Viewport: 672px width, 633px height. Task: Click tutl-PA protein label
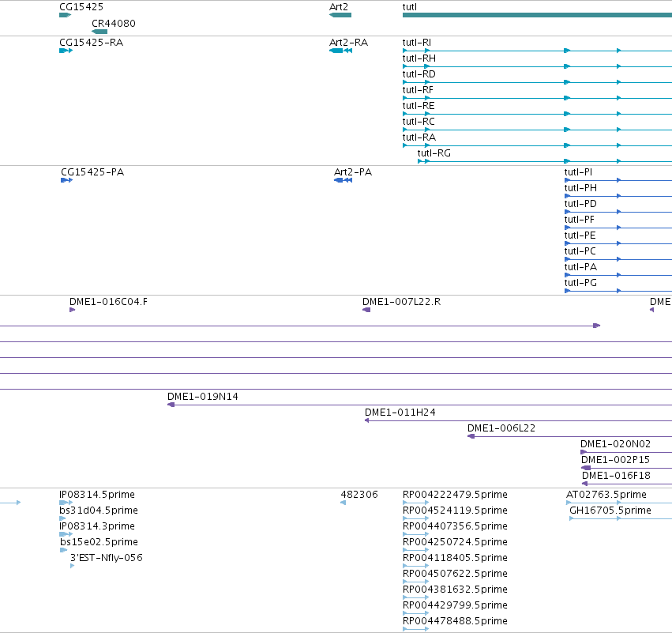tap(580, 268)
